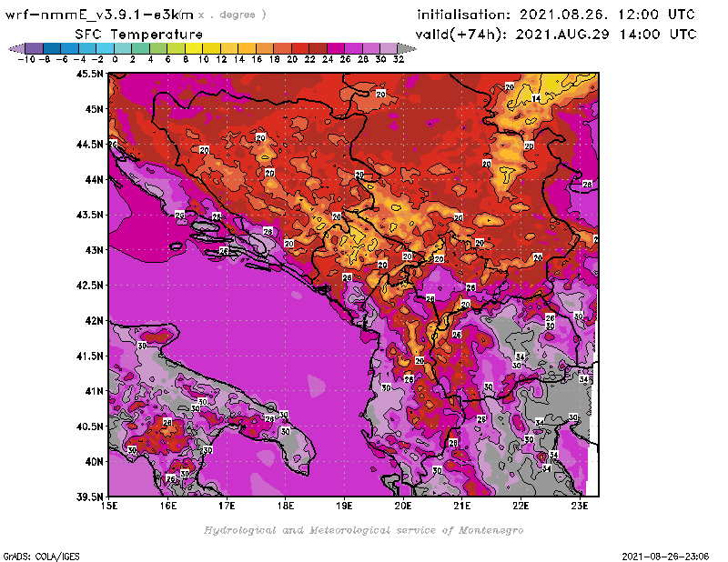Click the gray above-32 arrow at legend end
This screenshot has width=728, height=562.
[x=406, y=48]
